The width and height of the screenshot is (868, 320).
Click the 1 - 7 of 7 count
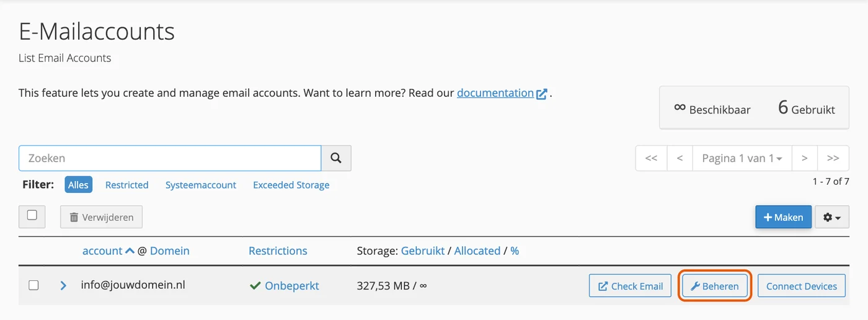click(831, 181)
